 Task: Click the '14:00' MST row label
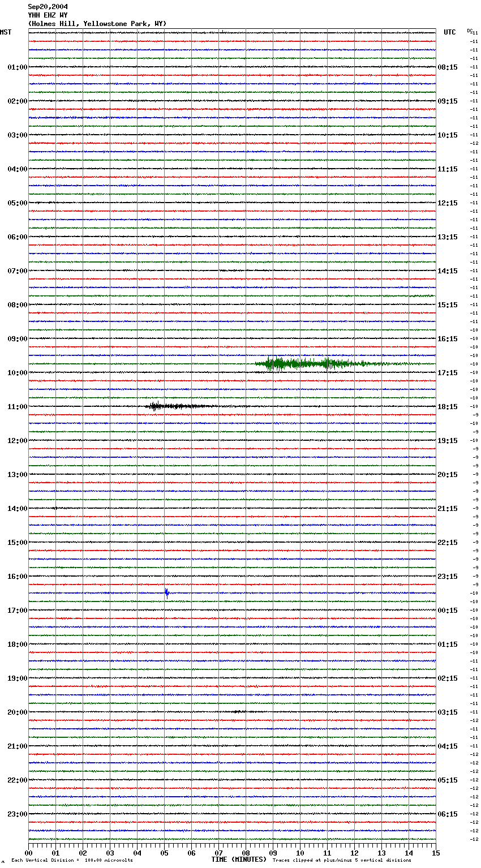18,509
